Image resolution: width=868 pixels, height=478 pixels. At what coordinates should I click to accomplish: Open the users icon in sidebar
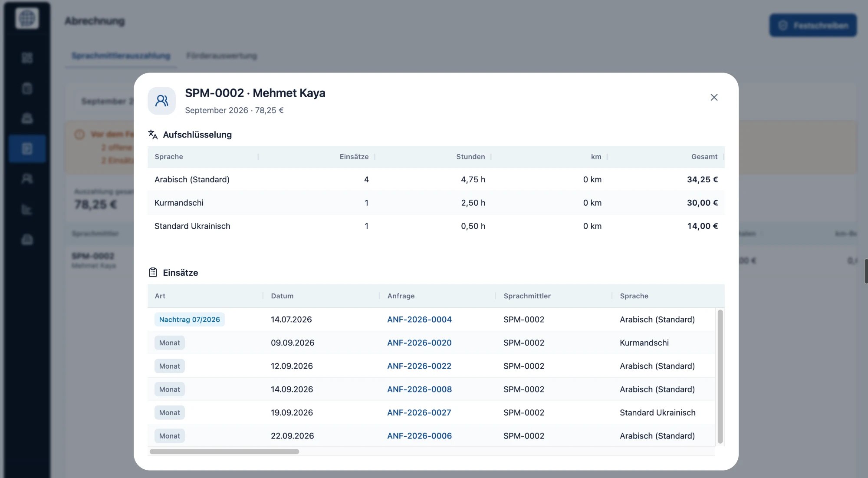(x=27, y=178)
